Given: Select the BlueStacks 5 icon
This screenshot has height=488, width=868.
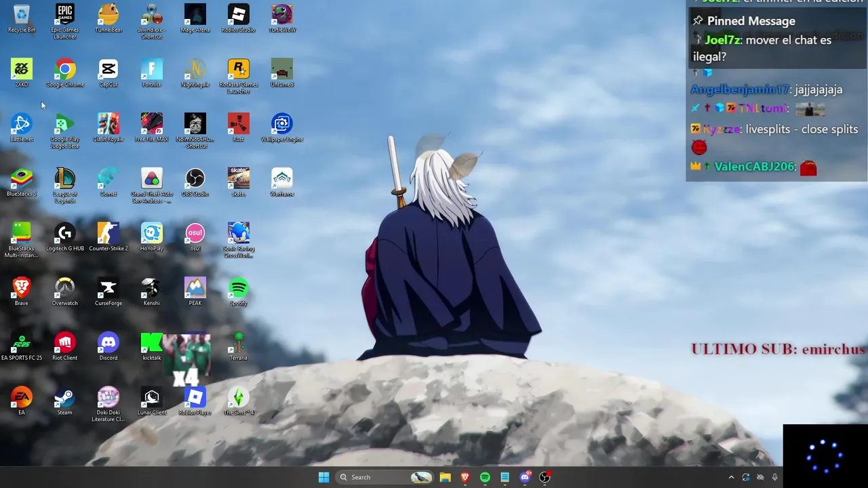Looking at the screenshot, I should click(22, 183).
